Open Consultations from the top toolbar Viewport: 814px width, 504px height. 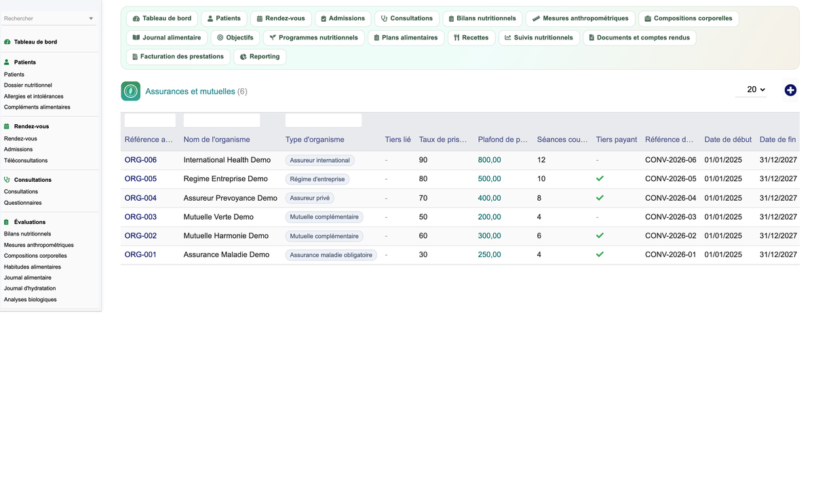(x=407, y=18)
